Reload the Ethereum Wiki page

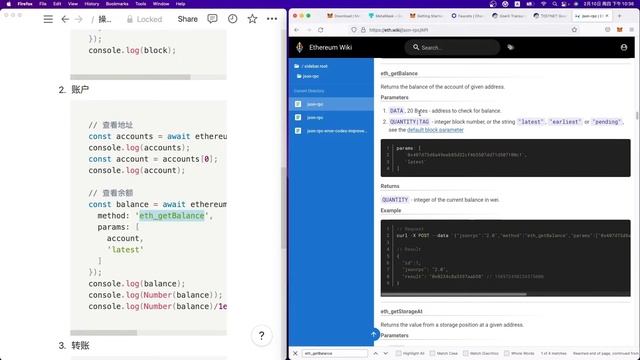coord(321,30)
